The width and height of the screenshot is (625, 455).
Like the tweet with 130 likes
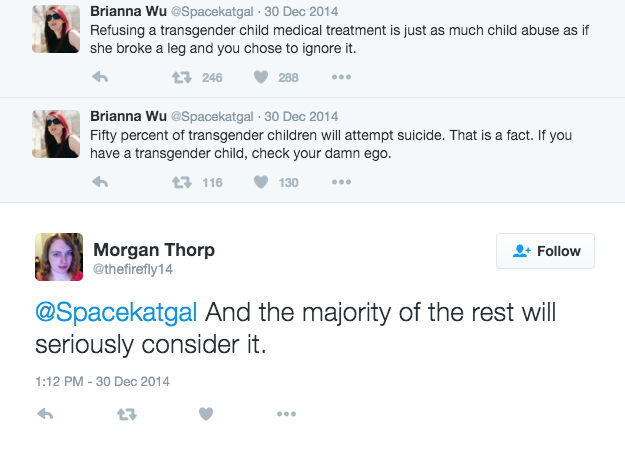pos(261,182)
